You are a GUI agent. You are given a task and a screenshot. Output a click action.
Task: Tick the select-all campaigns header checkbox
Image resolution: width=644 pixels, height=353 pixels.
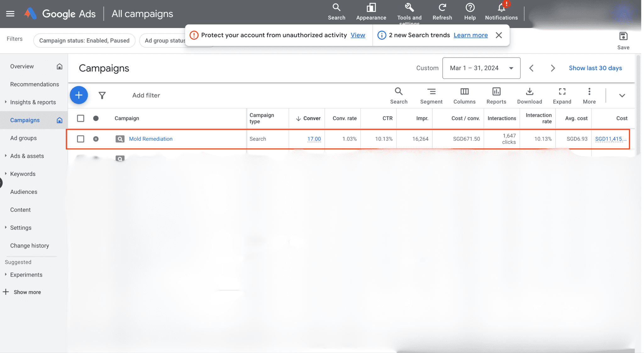point(80,118)
